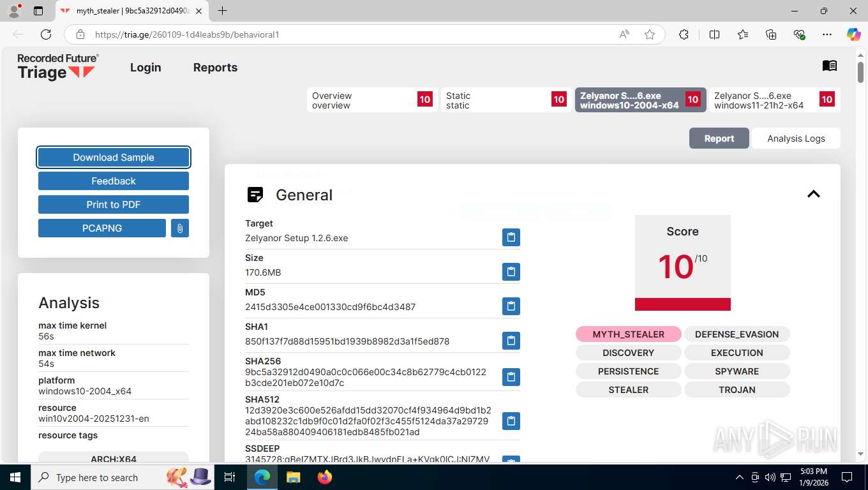Click the TROJAN tag

click(x=737, y=390)
